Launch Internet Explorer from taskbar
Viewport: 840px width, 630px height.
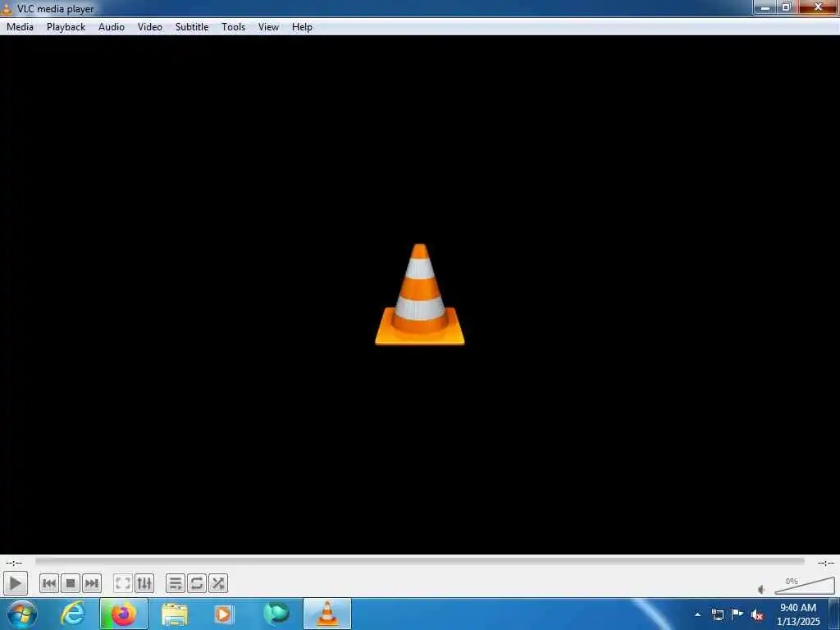(x=73, y=614)
